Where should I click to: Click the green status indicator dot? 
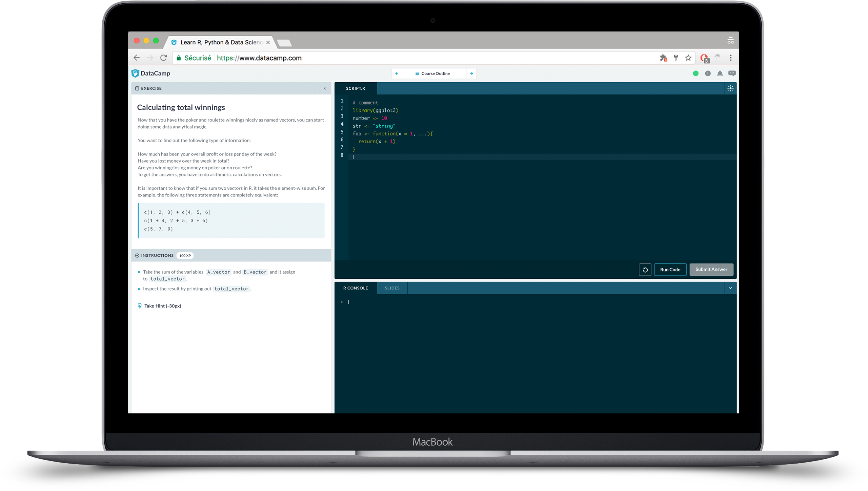click(x=695, y=73)
